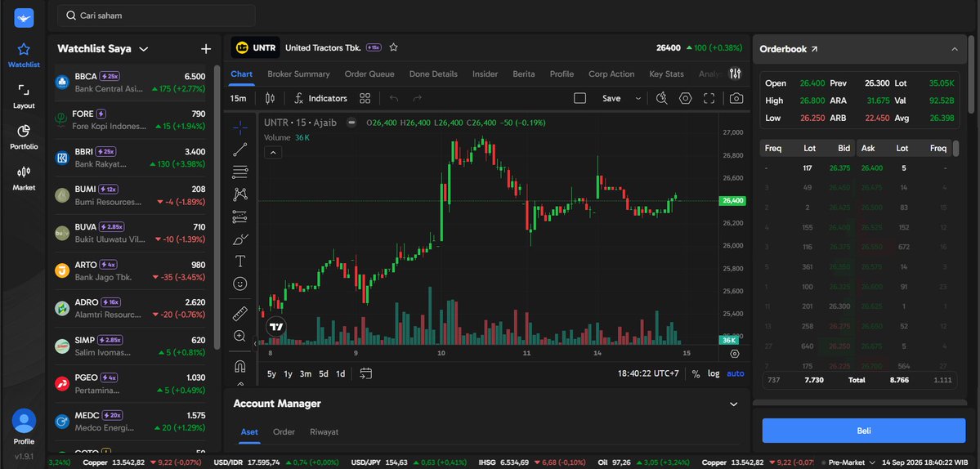Screen dimensions: 980x469
Task: Favorite United Tractors with the star icon
Action: coord(393,47)
